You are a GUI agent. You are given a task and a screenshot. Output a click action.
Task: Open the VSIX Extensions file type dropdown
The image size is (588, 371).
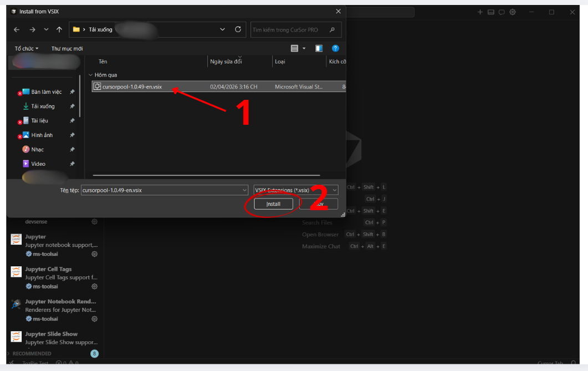[296, 190]
